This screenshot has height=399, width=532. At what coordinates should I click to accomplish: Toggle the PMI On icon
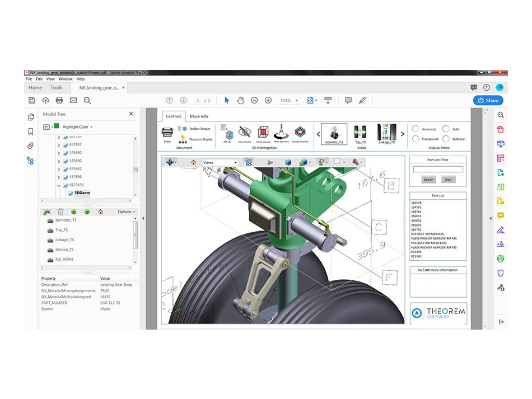point(228,133)
